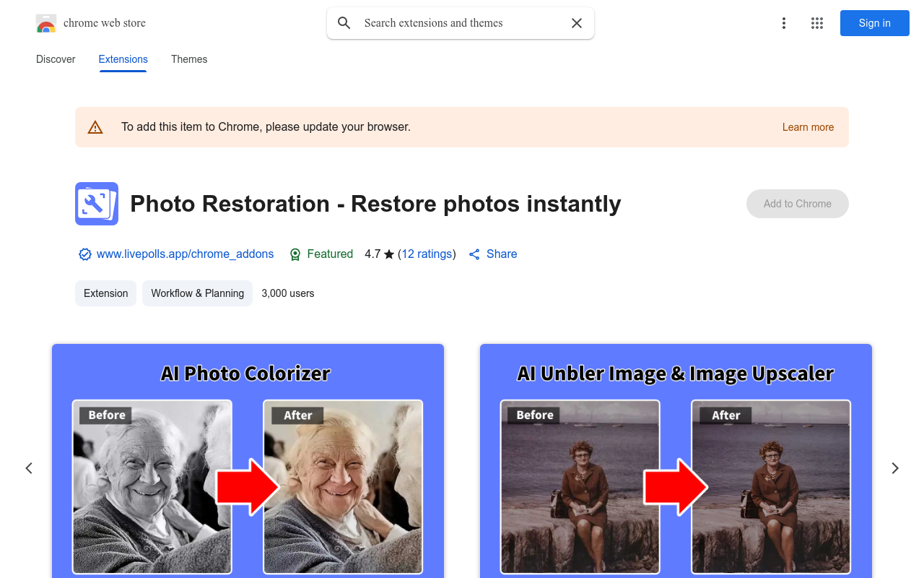
Task: Click the chrome web store title text
Action: 105,23
